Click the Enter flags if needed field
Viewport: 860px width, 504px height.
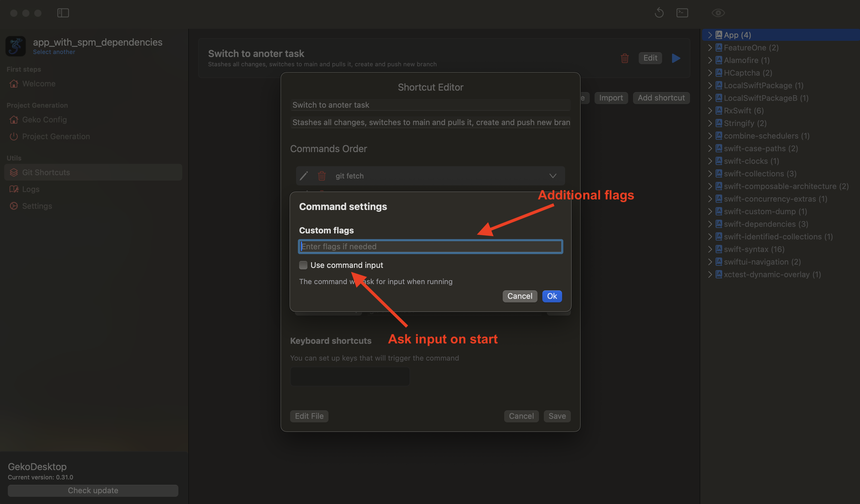(x=430, y=246)
